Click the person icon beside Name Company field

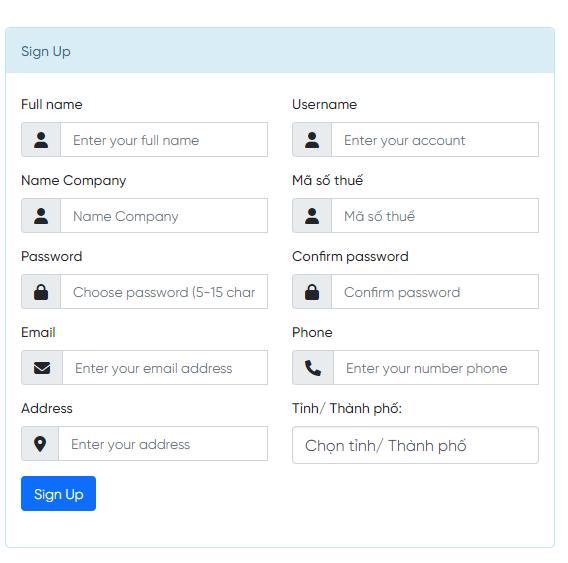tap(41, 216)
